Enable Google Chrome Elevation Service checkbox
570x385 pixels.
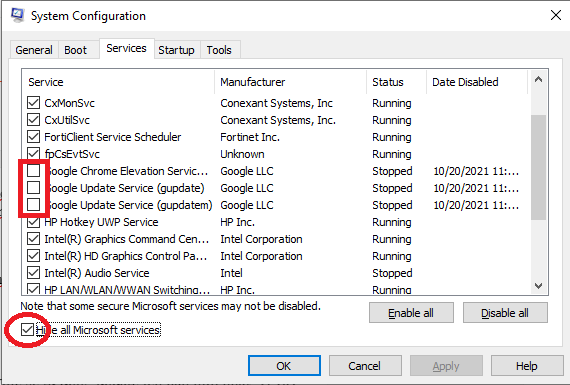click(33, 171)
